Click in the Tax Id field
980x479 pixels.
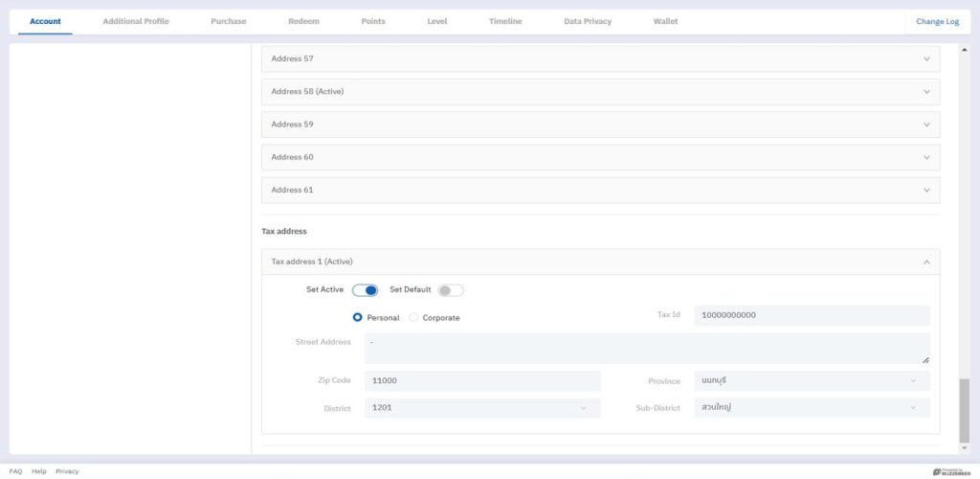(x=811, y=315)
